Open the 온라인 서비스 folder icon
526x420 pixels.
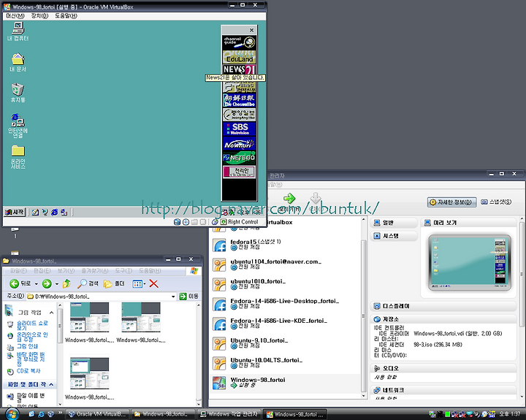[18, 156]
